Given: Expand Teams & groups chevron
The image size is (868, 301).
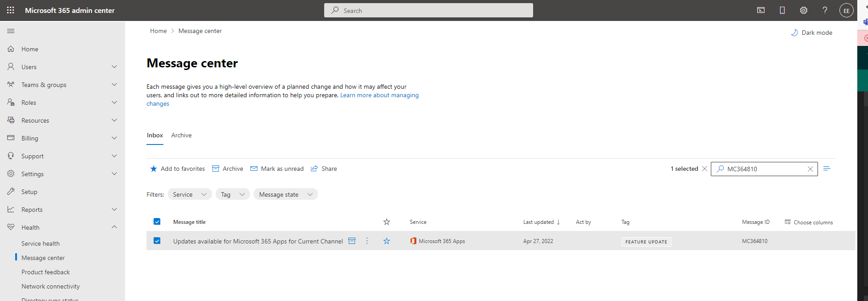Looking at the screenshot, I should point(114,85).
